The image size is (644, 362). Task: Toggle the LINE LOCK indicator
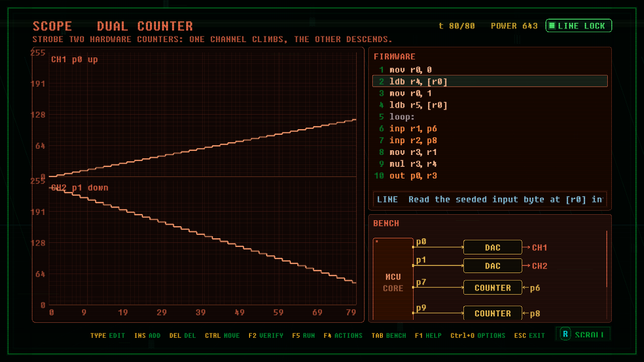(x=579, y=26)
